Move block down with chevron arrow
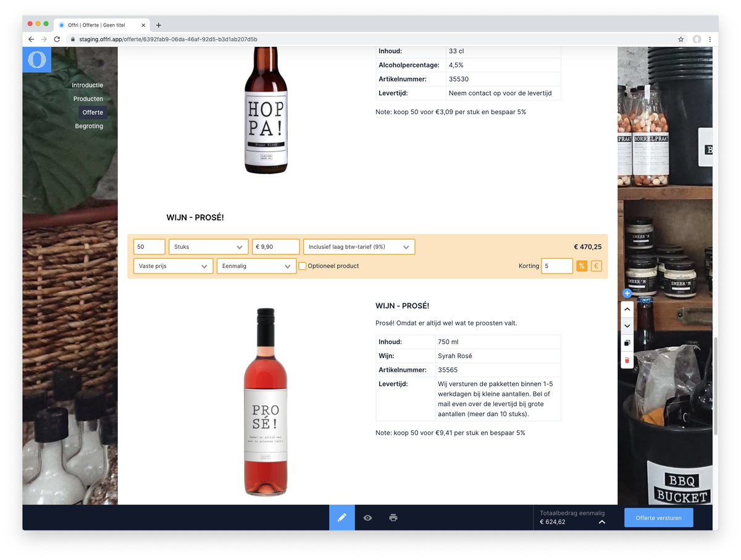741x560 pixels. (627, 326)
